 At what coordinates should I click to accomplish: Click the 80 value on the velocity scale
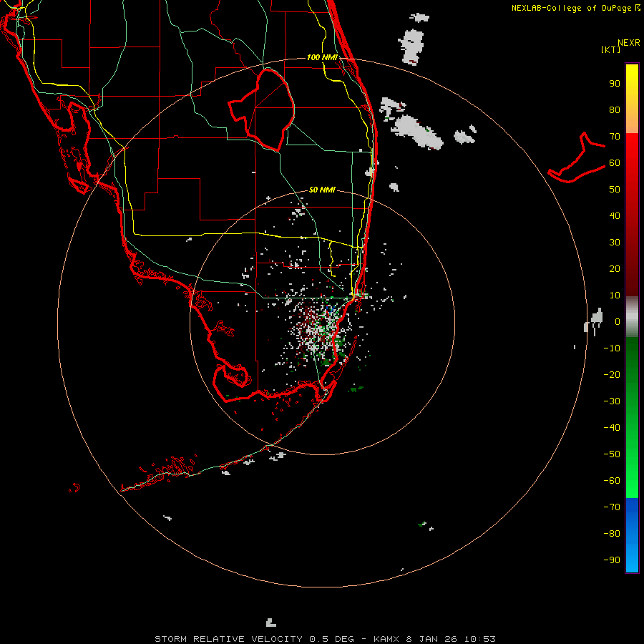(615, 109)
